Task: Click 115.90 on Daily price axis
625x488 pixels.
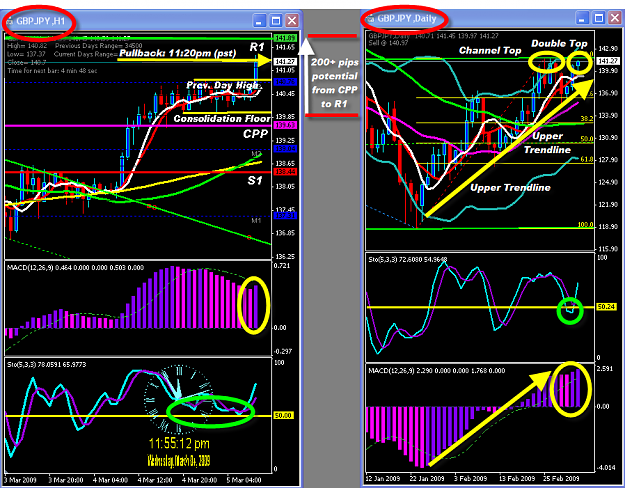Action: pyautogui.click(x=608, y=248)
